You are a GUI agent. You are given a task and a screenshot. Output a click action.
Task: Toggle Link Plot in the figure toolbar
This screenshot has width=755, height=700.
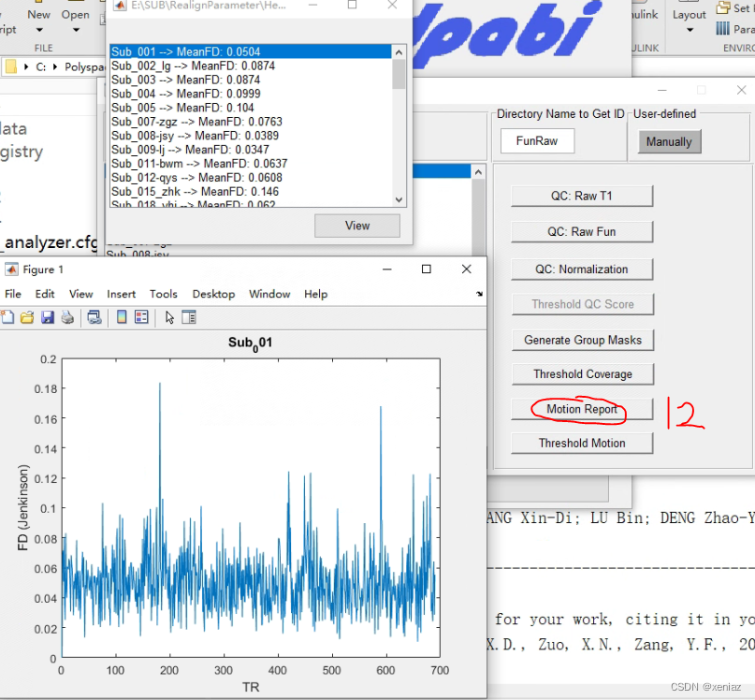(94, 316)
